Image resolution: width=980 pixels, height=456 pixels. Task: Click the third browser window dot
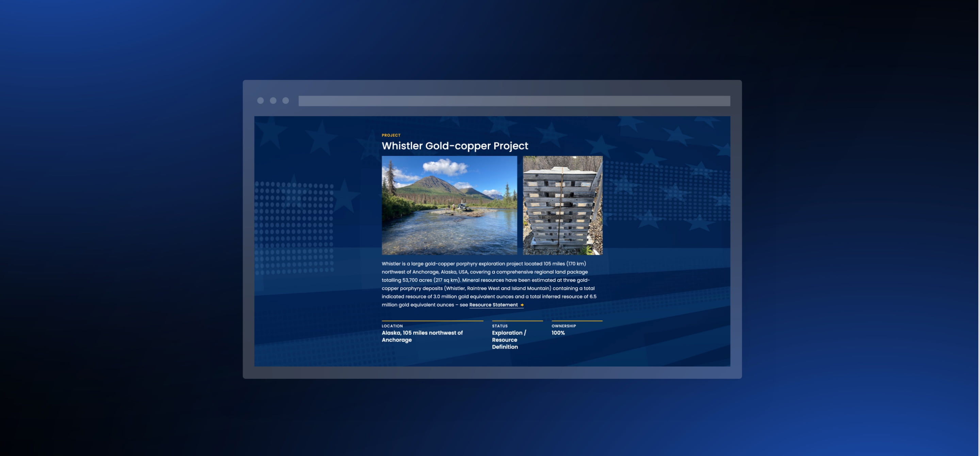click(x=285, y=100)
